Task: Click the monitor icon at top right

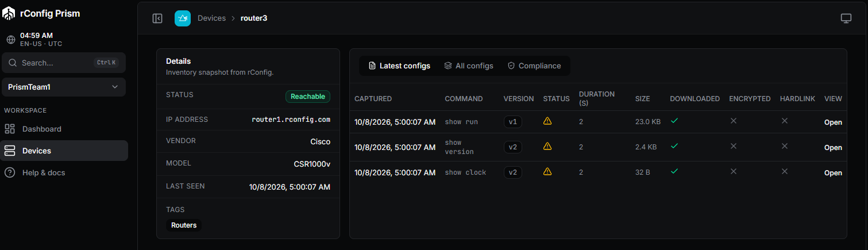Action: (846, 18)
